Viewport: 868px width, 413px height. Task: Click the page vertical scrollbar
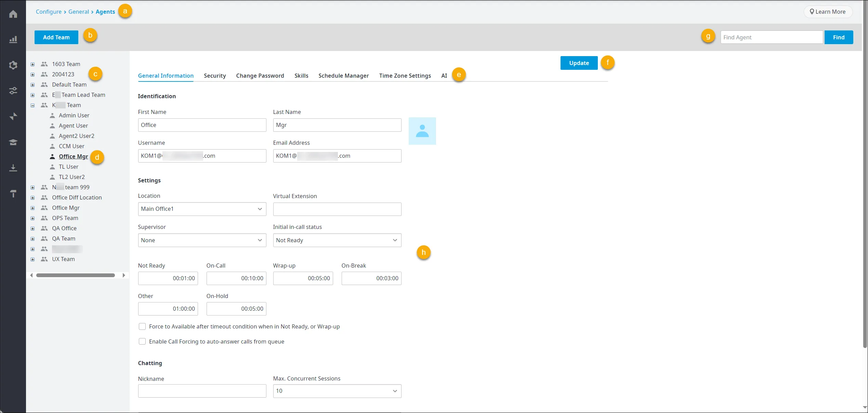tap(865, 175)
